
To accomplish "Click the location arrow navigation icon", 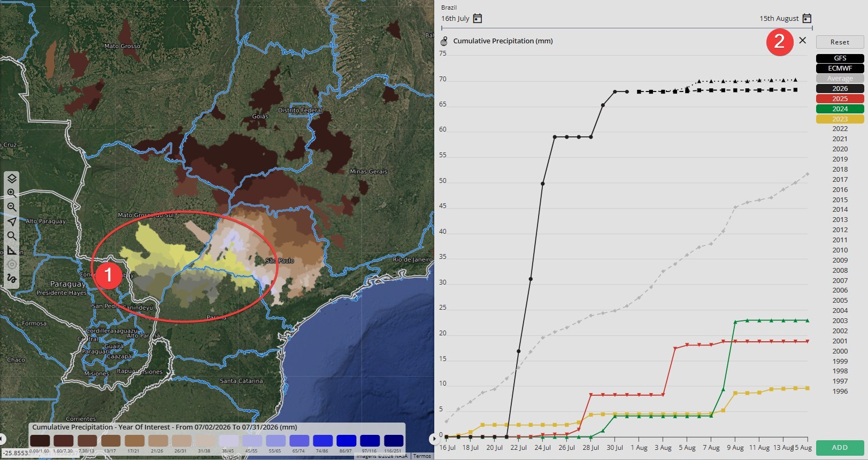I will click(12, 221).
